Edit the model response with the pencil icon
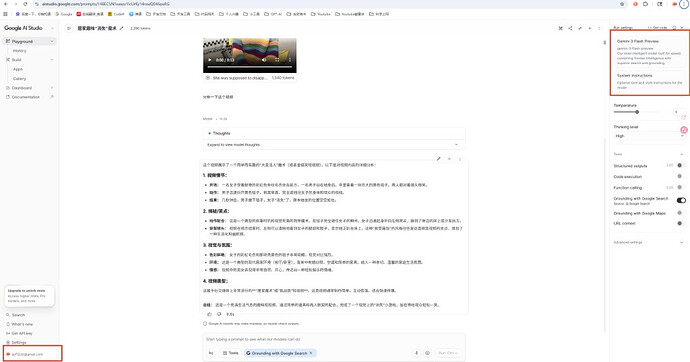 tap(438, 159)
